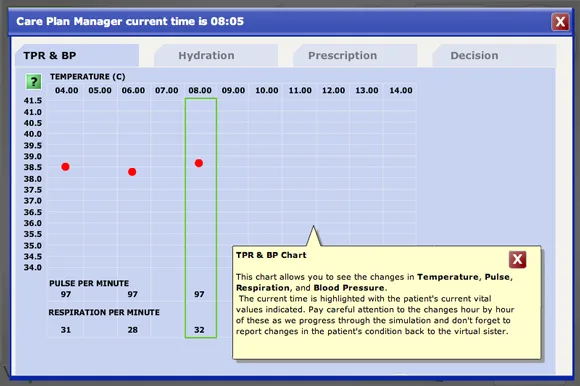The image size is (580, 386).
Task: Click the 40.0 temperature axis label
Action: click(33, 134)
